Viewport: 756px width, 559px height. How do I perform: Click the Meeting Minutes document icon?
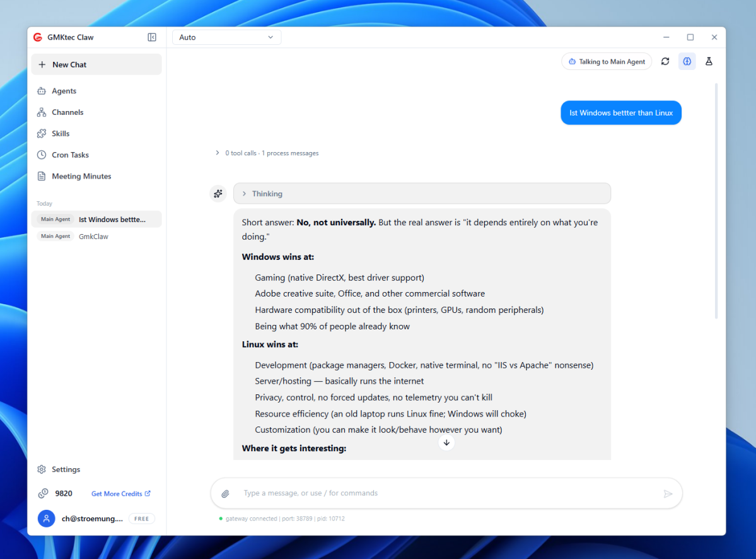point(42,176)
